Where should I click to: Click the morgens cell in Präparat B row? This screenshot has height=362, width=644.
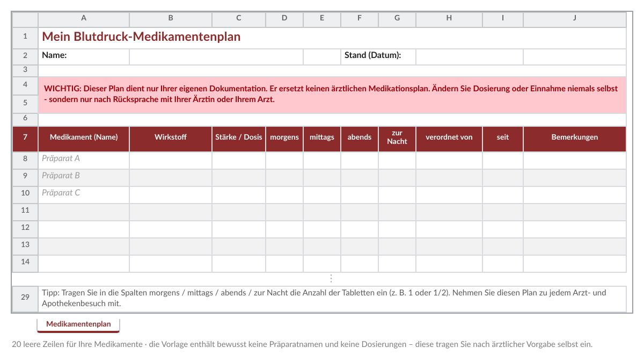coord(284,177)
